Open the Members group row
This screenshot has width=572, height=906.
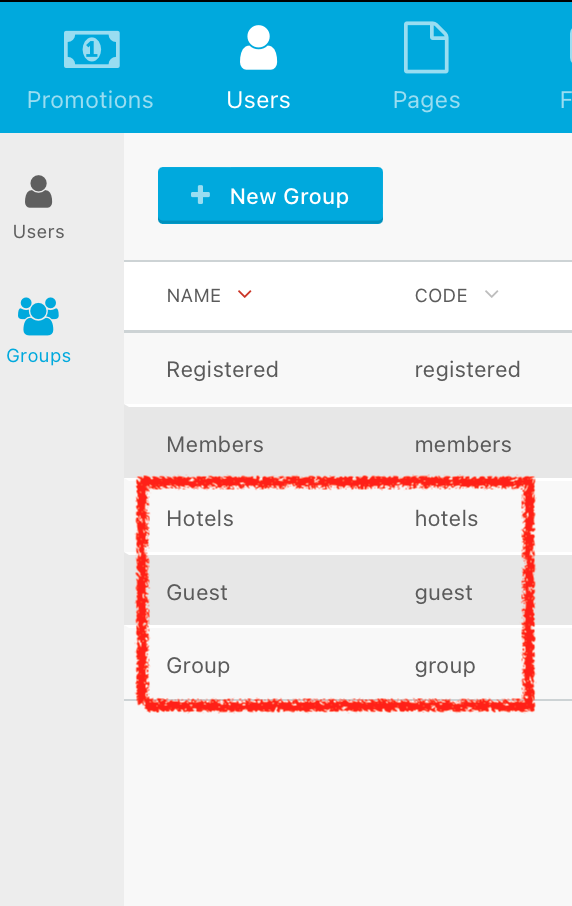pos(348,444)
